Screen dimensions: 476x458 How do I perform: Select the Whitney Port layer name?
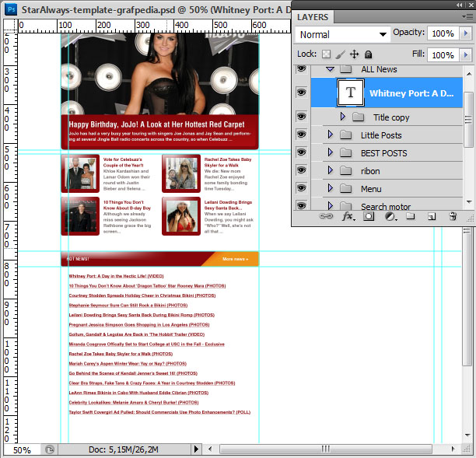(x=411, y=93)
